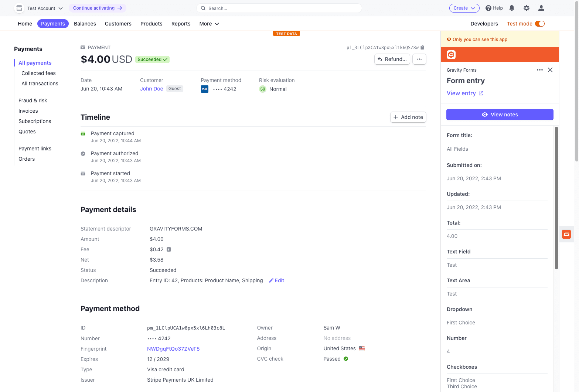
Task: Expand the More navigation menu
Action: pyautogui.click(x=209, y=24)
